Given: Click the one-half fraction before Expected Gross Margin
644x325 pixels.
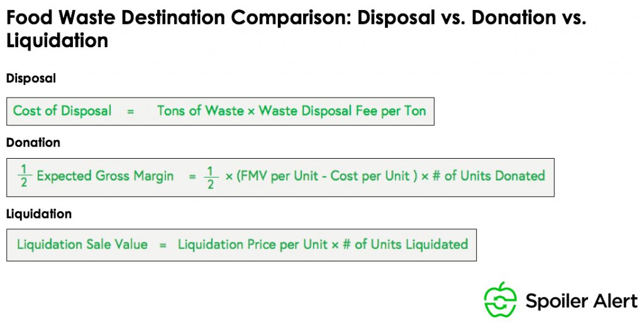Looking at the screenshot, I should coord(24,176).
